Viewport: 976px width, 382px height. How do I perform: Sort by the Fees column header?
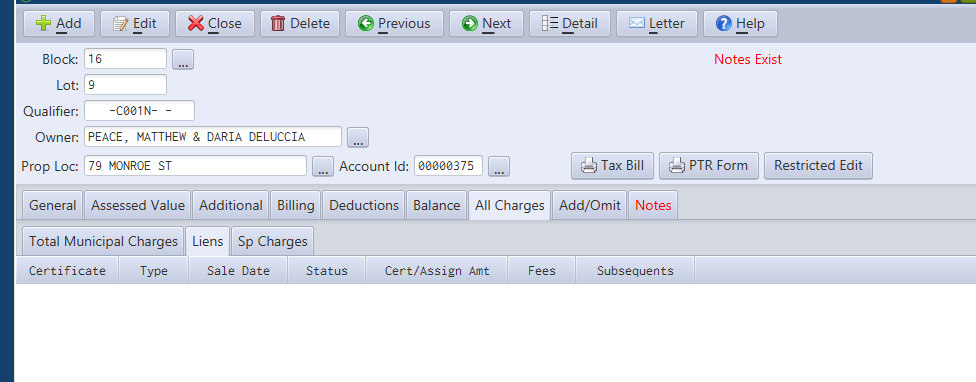[x=542, y=271]
